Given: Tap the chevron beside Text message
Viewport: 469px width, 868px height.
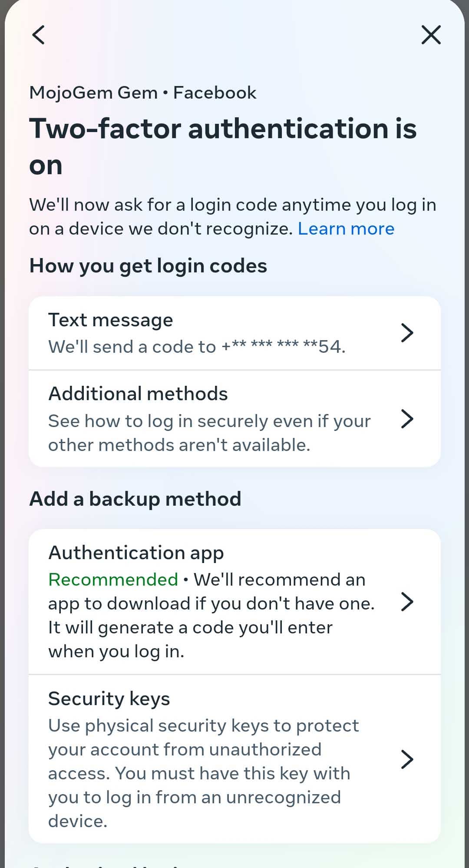Looking at the screenshot, I should pos(406,333).
